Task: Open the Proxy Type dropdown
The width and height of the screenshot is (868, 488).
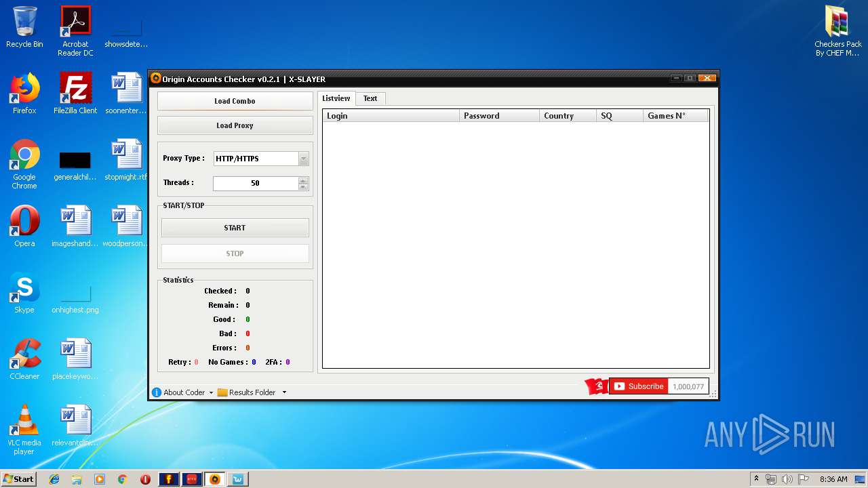Action: click(x=303, y=159)
